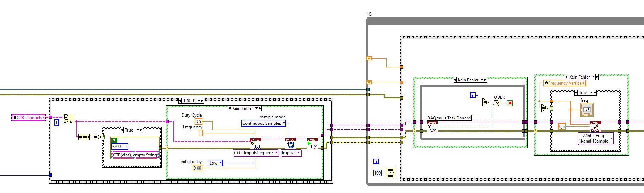644x193 pixels.
Task: Click the DAQmx Is Task Done.vi label
Action: [449, 118]
